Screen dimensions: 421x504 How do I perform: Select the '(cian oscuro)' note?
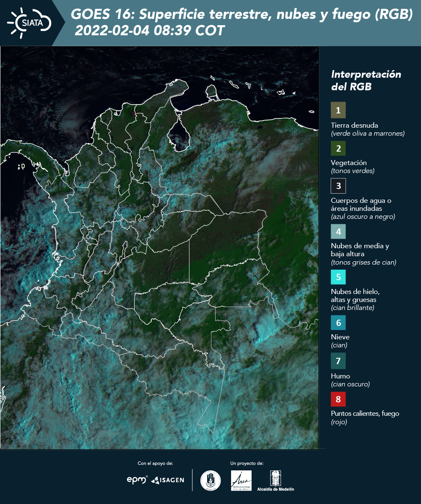[x=350, y=384]
